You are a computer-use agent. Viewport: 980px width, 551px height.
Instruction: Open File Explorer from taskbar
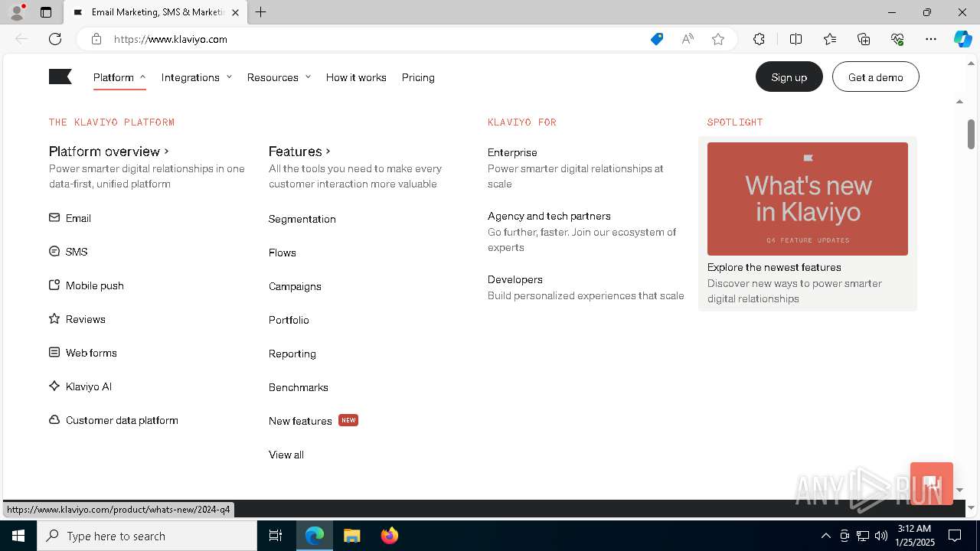(351, 536)
